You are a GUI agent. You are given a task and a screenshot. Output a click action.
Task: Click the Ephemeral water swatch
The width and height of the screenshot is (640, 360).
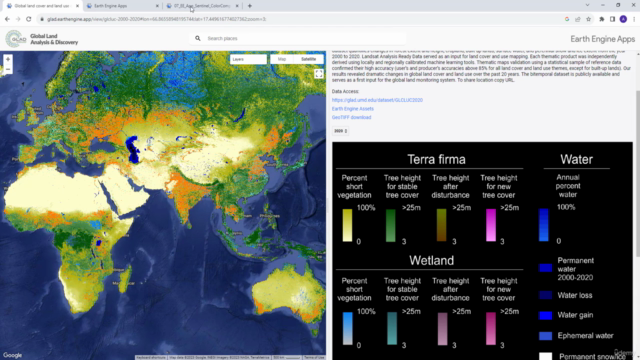(x=545, y=336)
